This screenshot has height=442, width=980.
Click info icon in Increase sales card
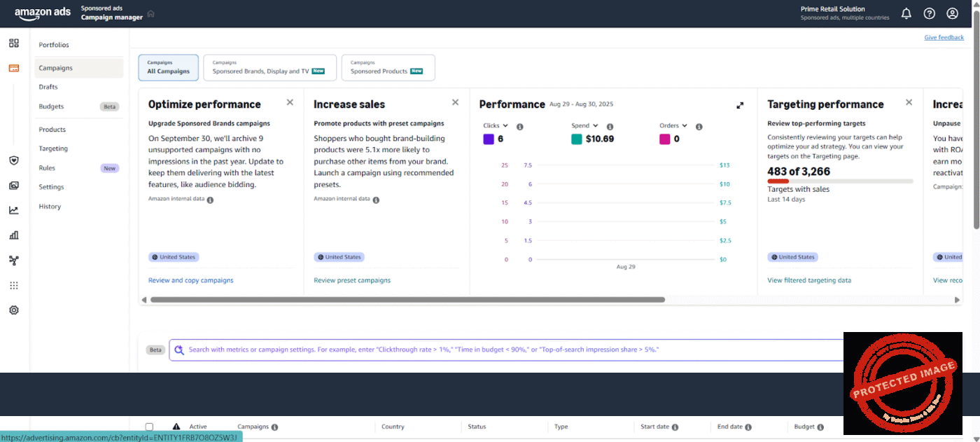376,200
